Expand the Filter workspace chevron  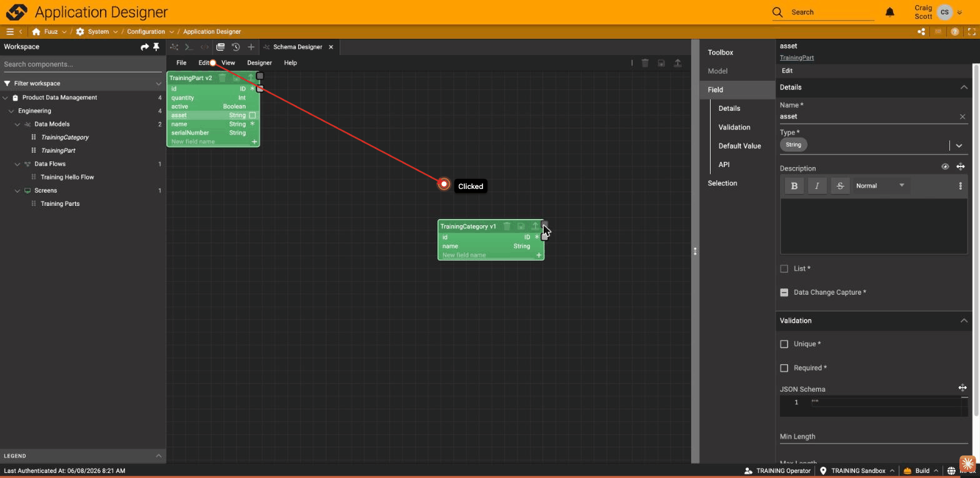[159, 83]
